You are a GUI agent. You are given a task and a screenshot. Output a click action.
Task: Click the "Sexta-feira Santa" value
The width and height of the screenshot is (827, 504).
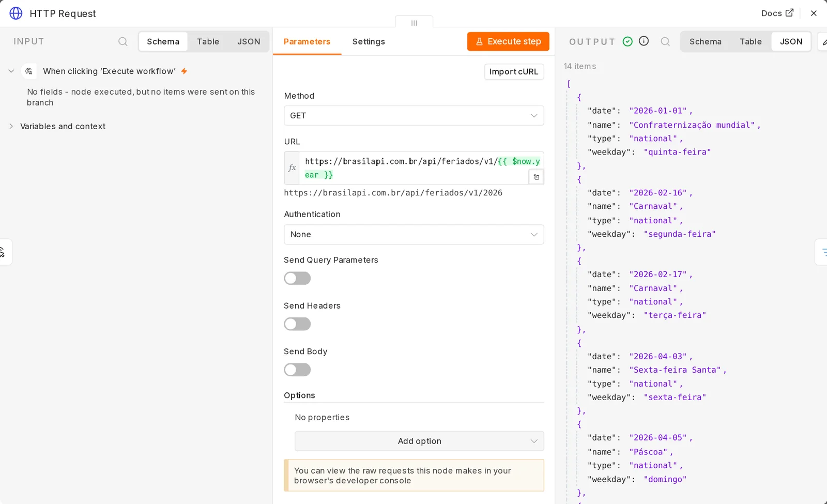[676, 370]
